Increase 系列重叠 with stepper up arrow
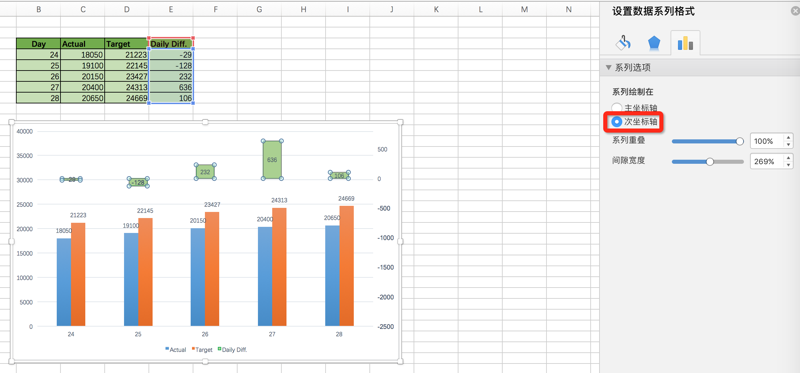Viewport: 800px width, 373px height. (x=789, y=138)
